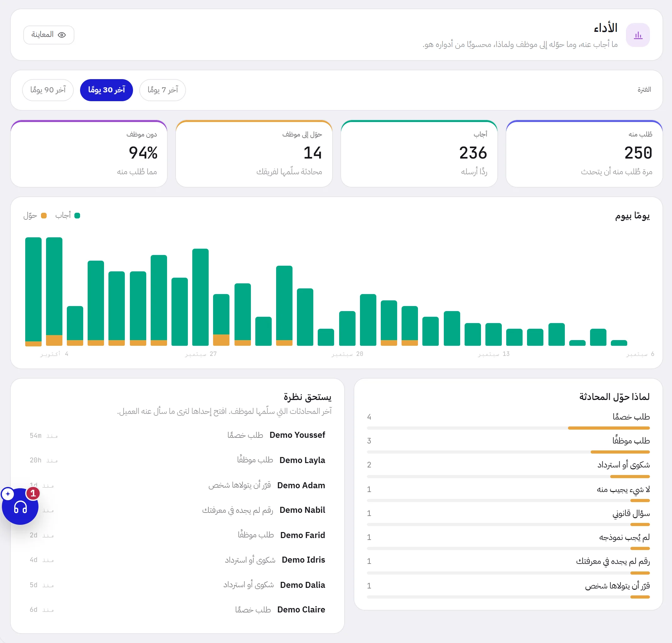Click the 6 سبتمبر axis label
The image size is (672, 643).
point(640,354)
